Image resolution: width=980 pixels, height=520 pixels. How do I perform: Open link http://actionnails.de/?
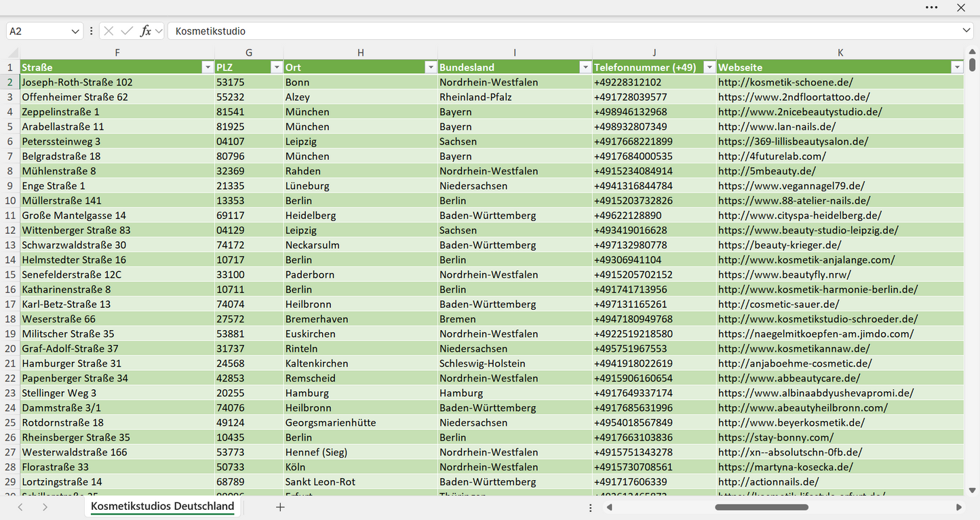click(768, 482)
